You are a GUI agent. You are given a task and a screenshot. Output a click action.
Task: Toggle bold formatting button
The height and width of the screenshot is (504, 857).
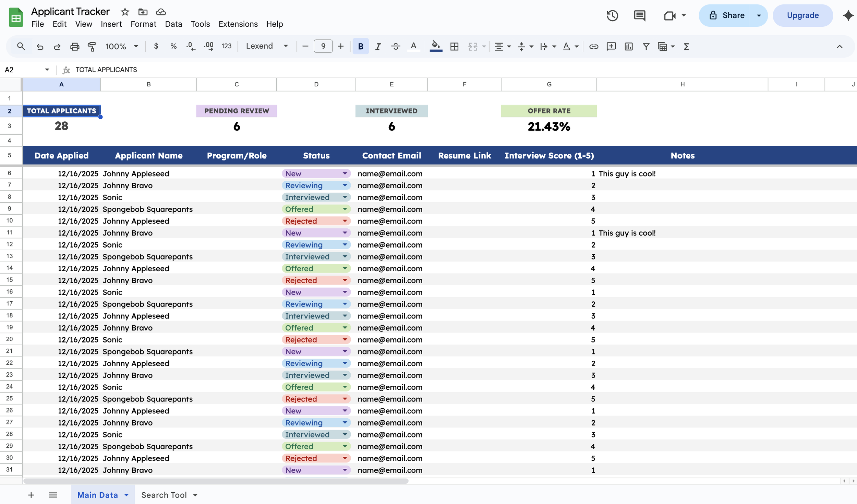coord(360,46)
